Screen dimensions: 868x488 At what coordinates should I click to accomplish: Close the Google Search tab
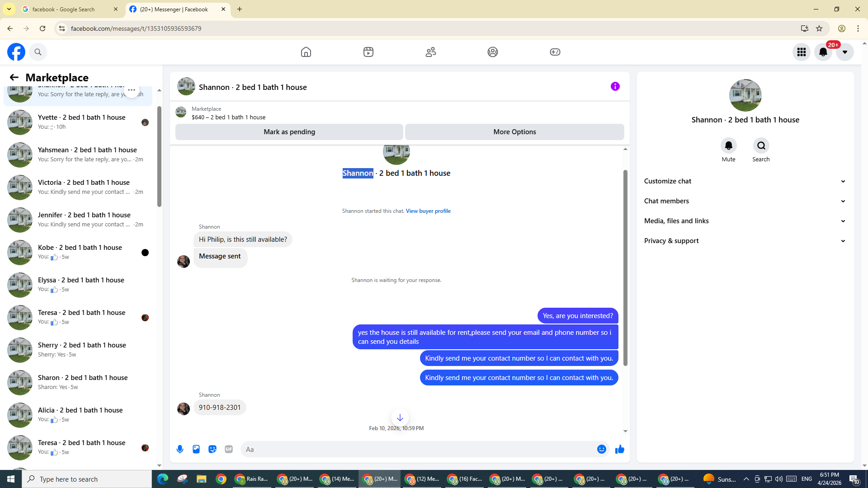pos(116,9)
